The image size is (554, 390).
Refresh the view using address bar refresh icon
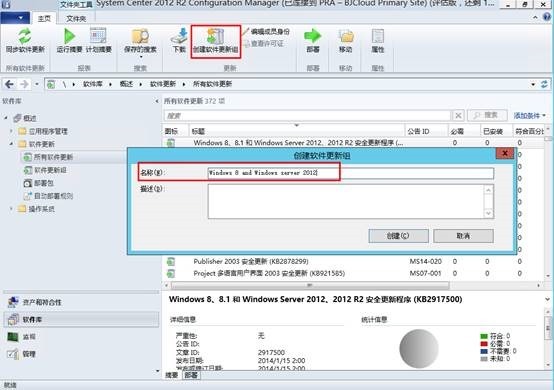coord(544,84)
